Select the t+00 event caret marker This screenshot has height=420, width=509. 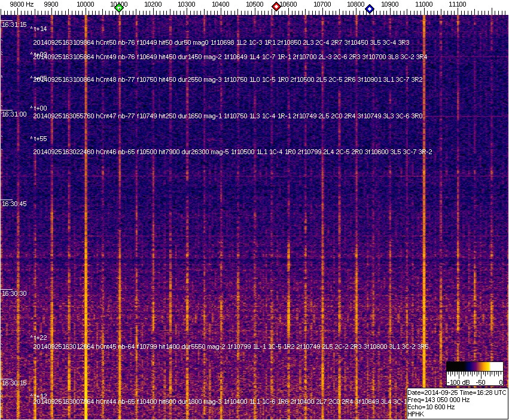[39, 108]
